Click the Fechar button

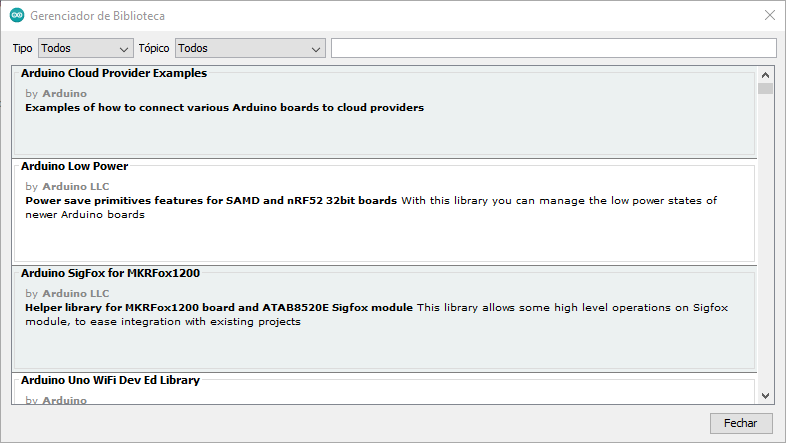pos(740,423)
